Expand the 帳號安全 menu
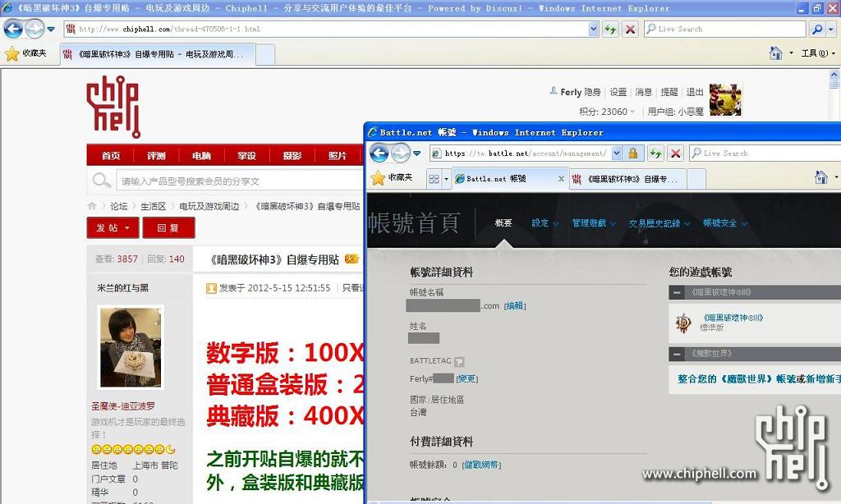The width and height of the screenshot is (841, 504). (x=725, y=223)
